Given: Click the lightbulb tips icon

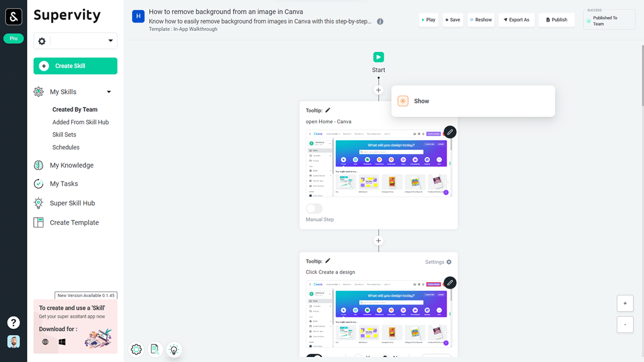Looking at the screenshot, I should [x=173, y=350].
